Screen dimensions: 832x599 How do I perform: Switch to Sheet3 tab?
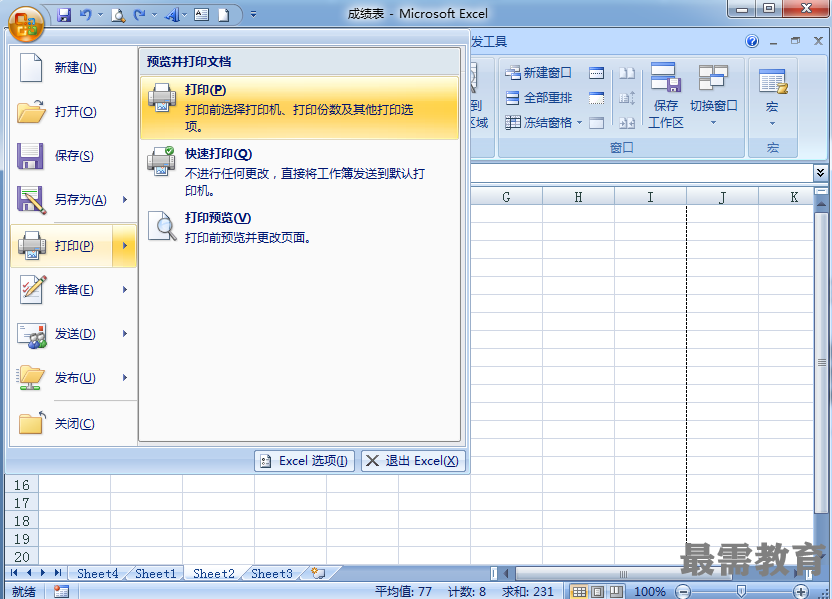[272, 574]
